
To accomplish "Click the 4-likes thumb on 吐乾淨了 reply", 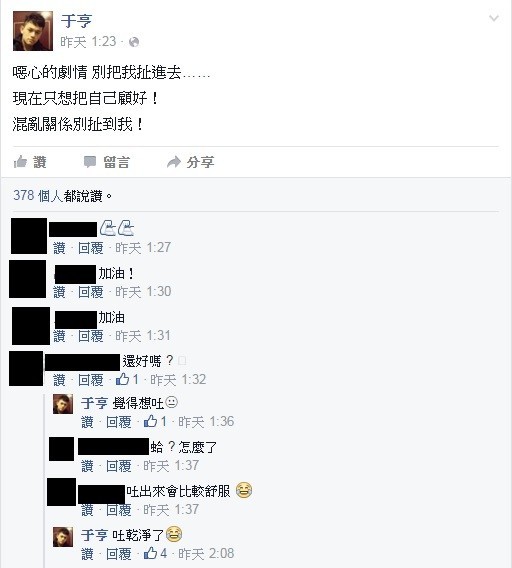I will [151, 553].
